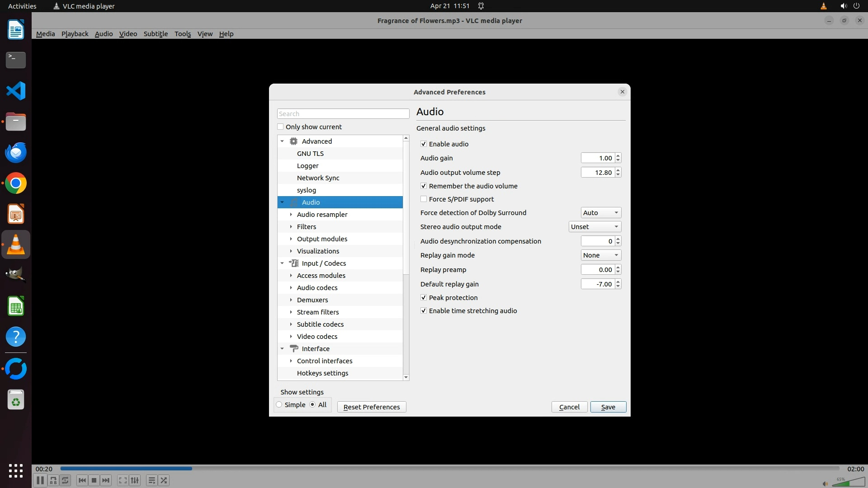Skip to the previous track
Image resolution: width=868 pixels, height=488 pixels.
tap(82, 480)
